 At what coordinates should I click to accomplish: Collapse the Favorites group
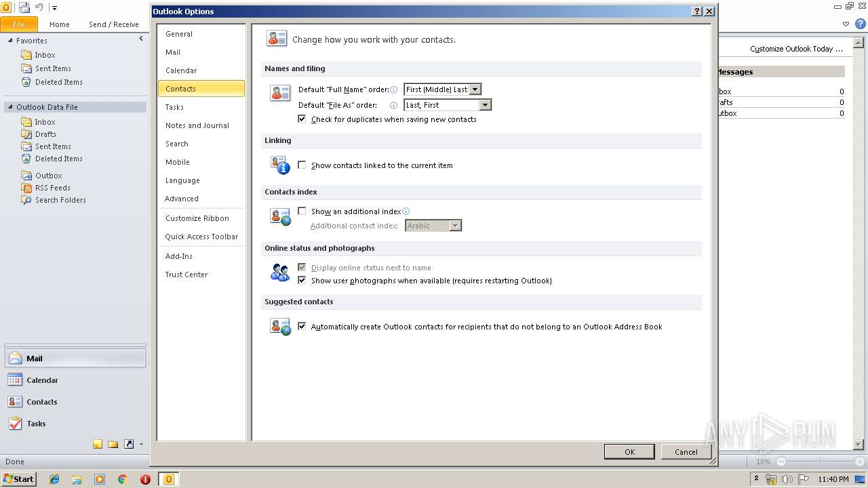point(10,41)
